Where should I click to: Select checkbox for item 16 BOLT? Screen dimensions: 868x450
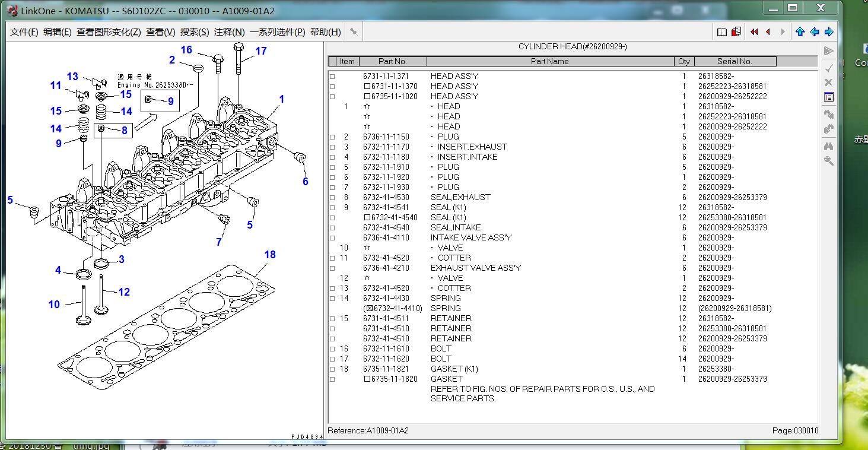pos(332,349)
